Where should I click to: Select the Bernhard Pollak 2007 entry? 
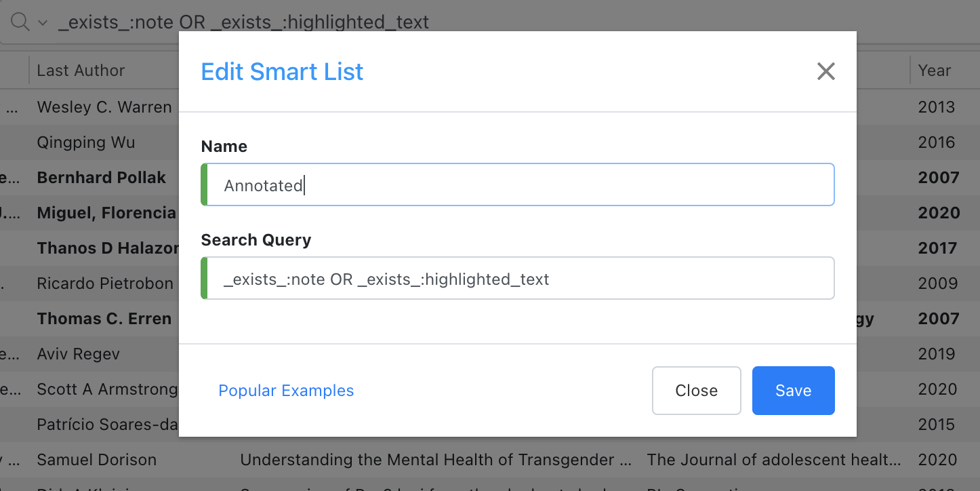point(102,177)
